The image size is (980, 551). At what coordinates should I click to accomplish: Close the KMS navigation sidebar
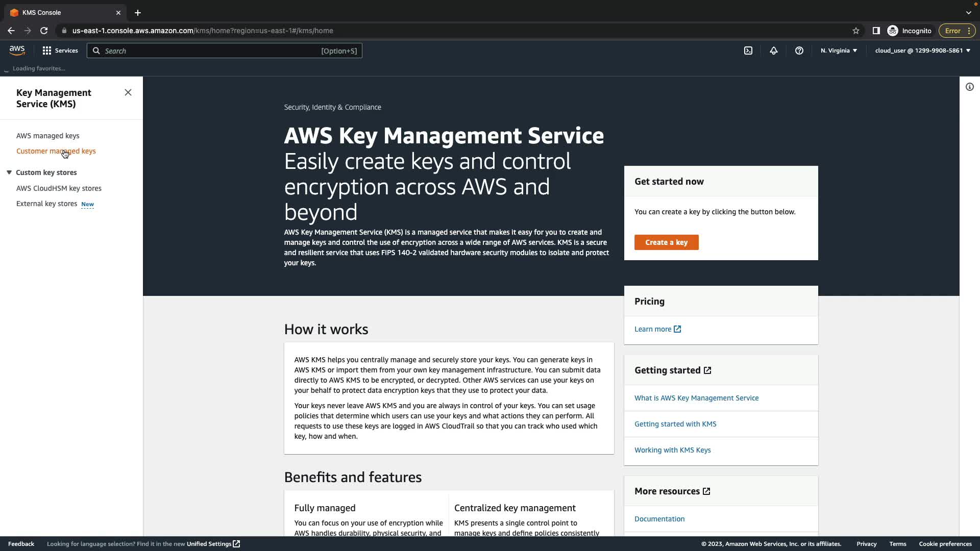coord(128,92)
